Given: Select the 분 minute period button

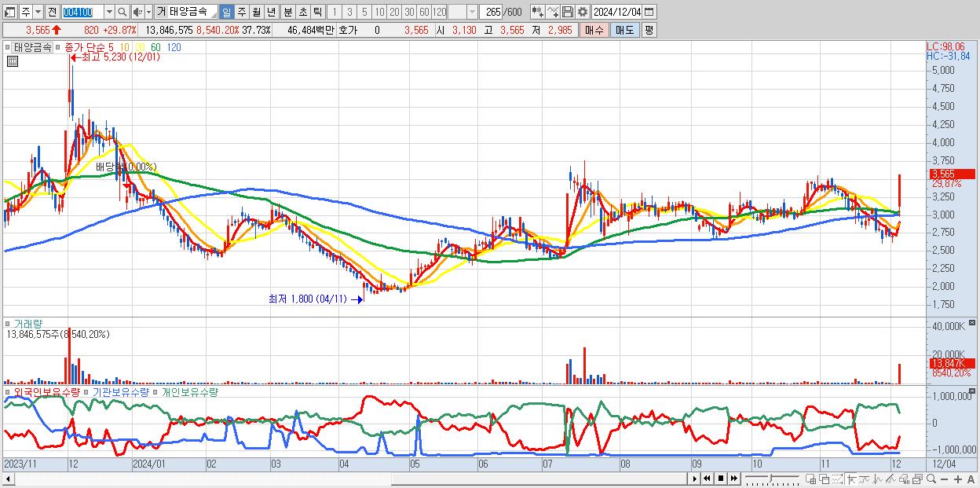Looking at the screenshot, I should [x=288, y=12].
